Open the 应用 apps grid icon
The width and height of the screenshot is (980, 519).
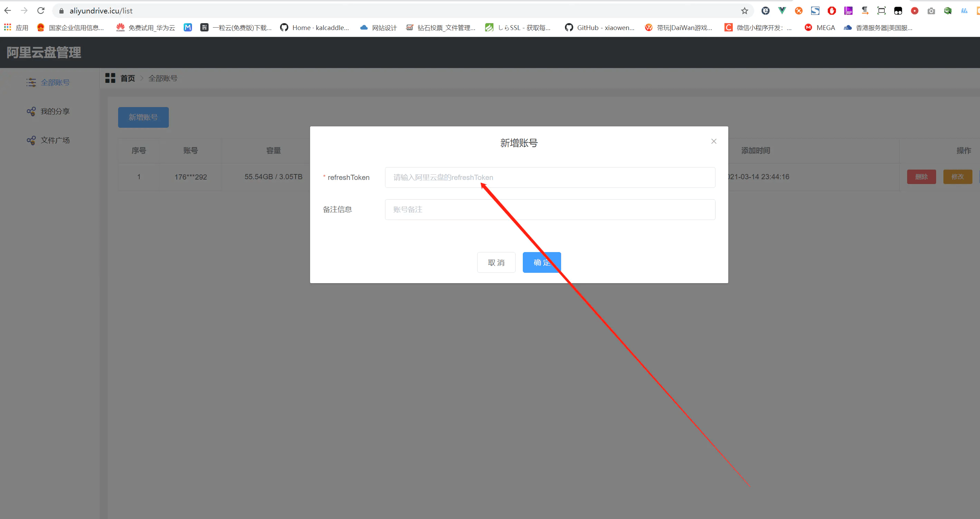[8, 27]
